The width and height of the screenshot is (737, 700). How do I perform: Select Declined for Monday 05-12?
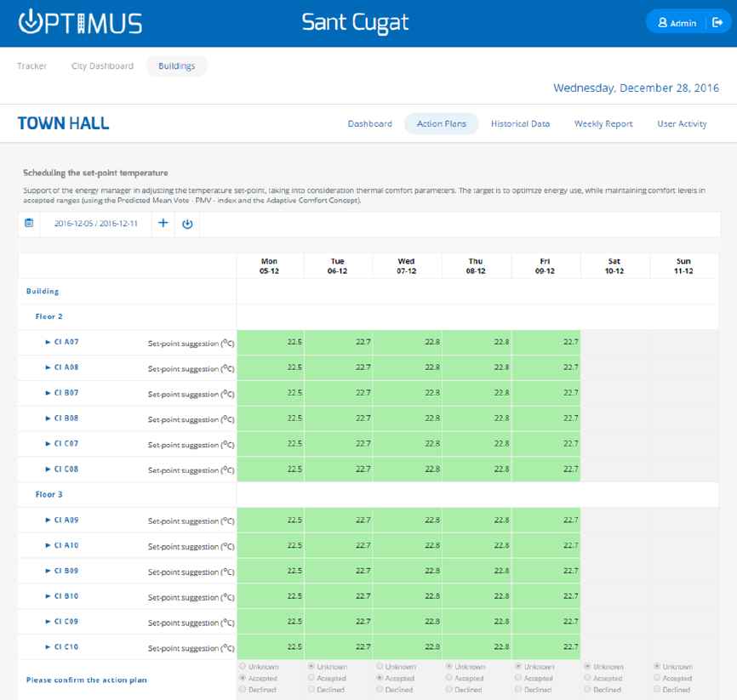243,690
